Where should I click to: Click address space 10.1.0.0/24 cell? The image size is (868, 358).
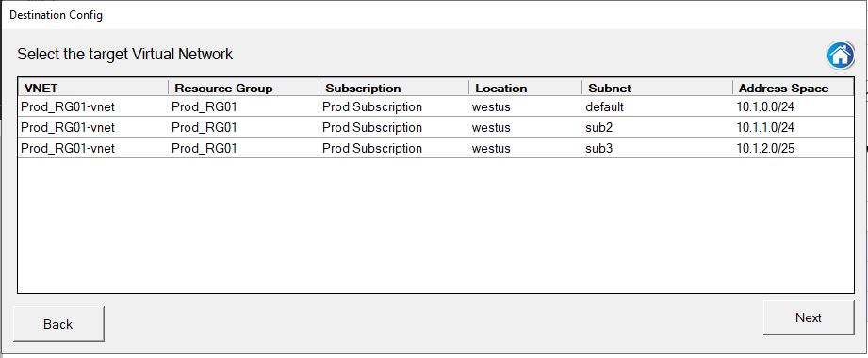pyautogui.click(x=765, y=106)
